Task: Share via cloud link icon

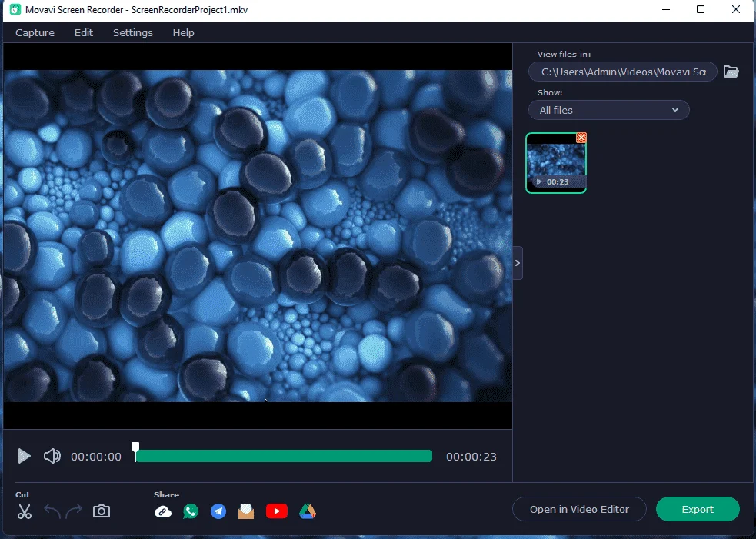Action: (163, 511)
